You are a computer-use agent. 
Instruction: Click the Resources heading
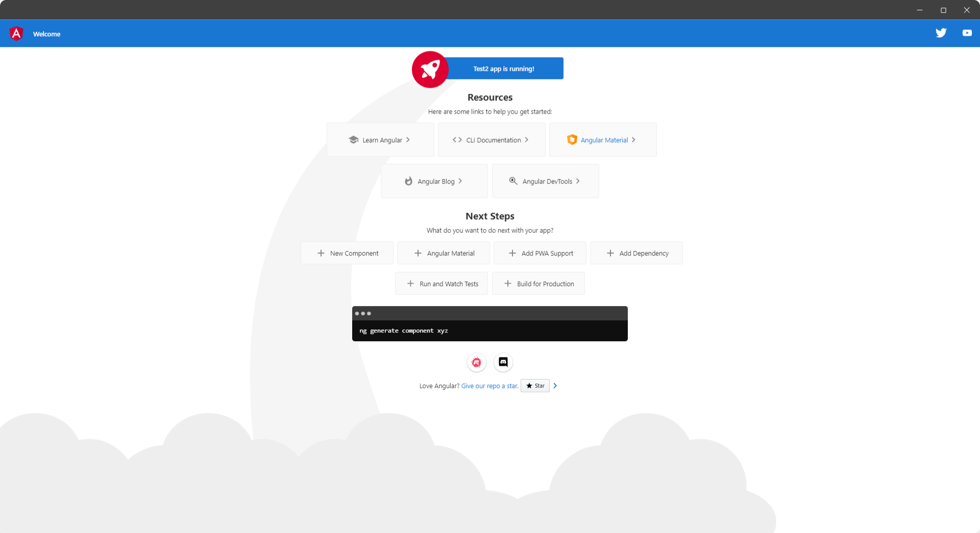[490, 97]
